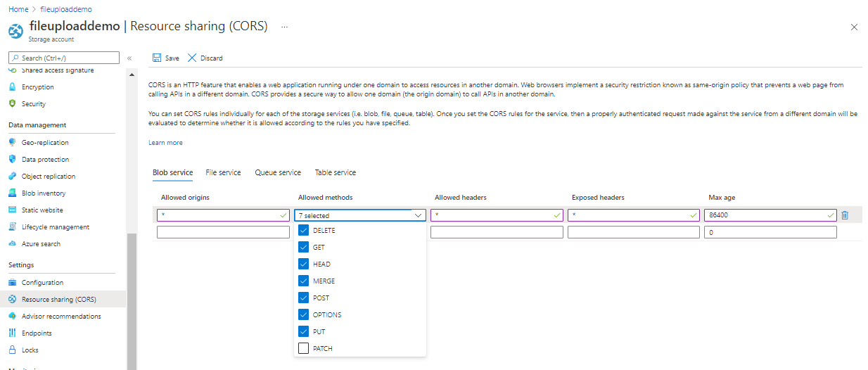Click the Learn more link
This screenshot has width=868, height=370.
click(x=165, y=143)
